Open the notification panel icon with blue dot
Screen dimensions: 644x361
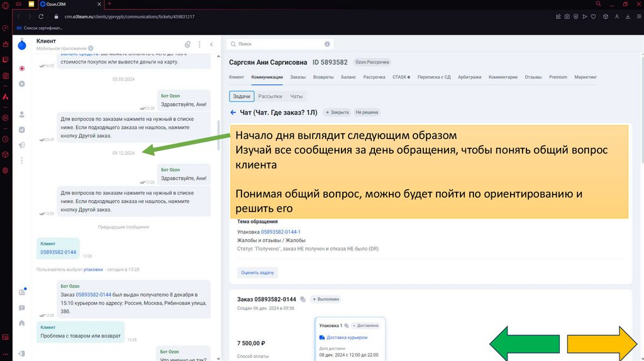22,292
